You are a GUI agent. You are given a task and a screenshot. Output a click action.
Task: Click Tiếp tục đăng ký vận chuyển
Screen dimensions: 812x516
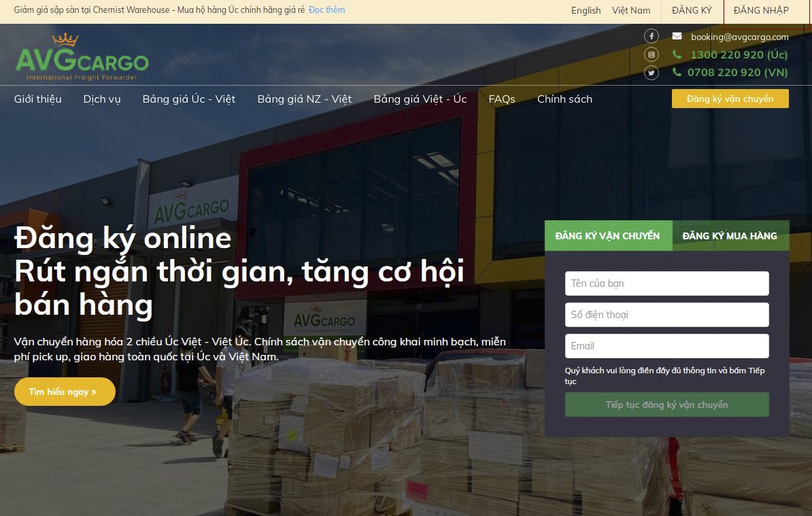[x=666, y=405]
